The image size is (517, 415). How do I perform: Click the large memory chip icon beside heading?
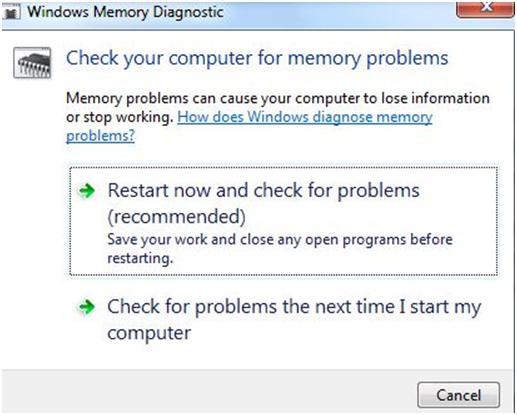tap(32, 63)
